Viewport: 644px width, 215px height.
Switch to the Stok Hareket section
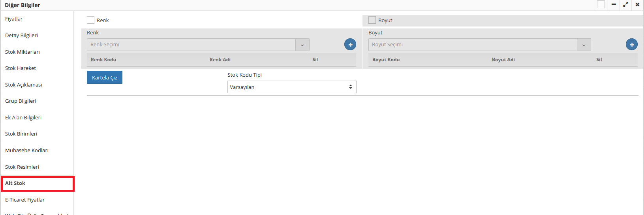tap(21, 68)
